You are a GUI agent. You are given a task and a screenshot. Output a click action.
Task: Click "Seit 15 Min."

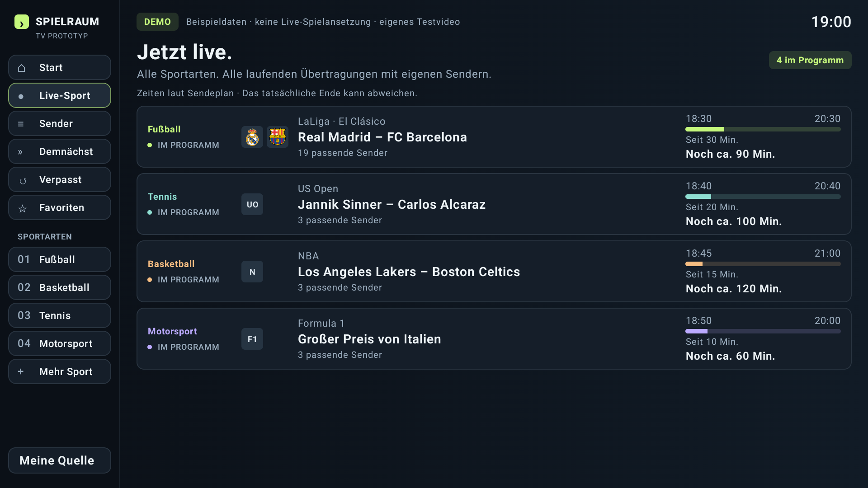coord(712,274)
